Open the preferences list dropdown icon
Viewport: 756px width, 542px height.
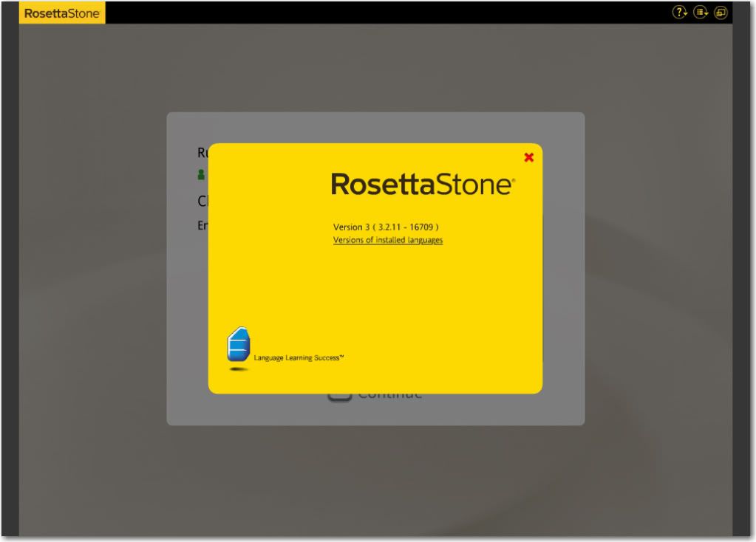tap(701, 13)
